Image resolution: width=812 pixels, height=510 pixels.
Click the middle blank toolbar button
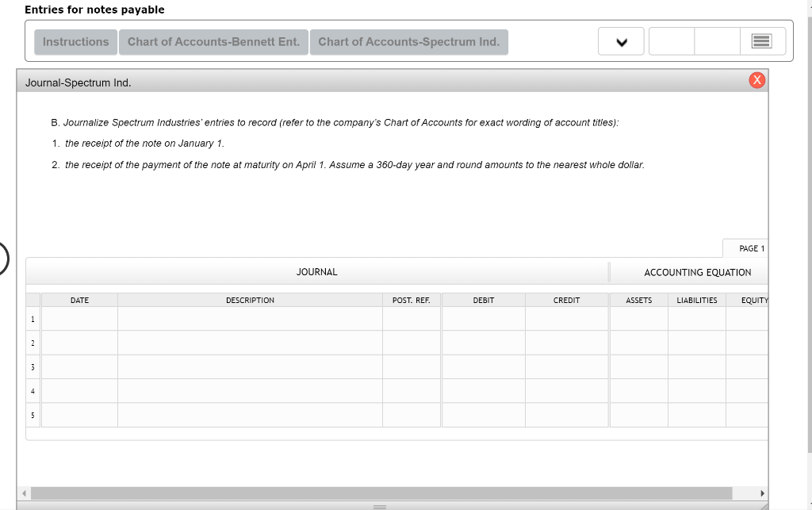point(717,41)
